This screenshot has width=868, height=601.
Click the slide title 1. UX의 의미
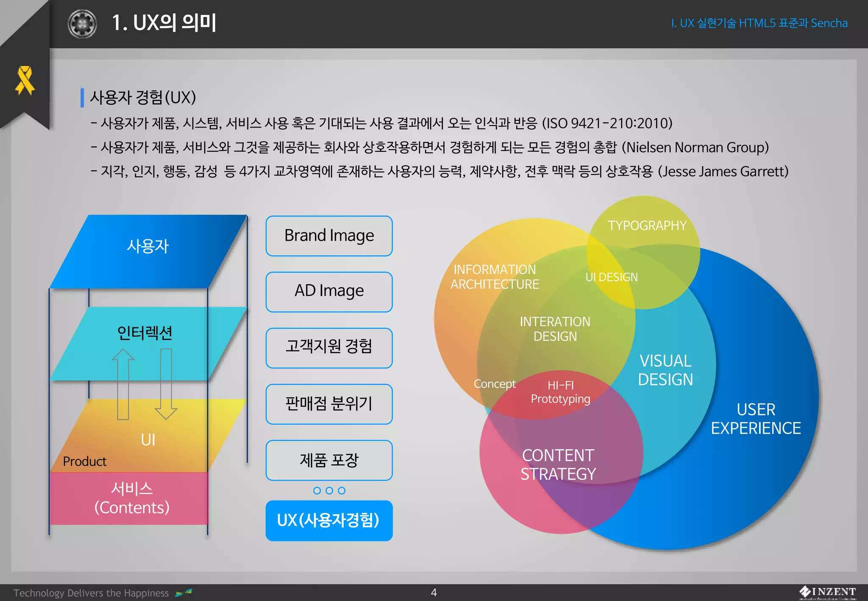(164, 23)
